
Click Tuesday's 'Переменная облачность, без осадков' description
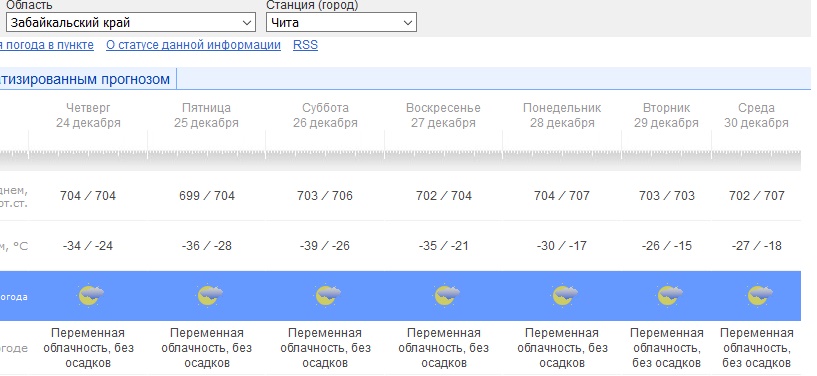(667, 348)
